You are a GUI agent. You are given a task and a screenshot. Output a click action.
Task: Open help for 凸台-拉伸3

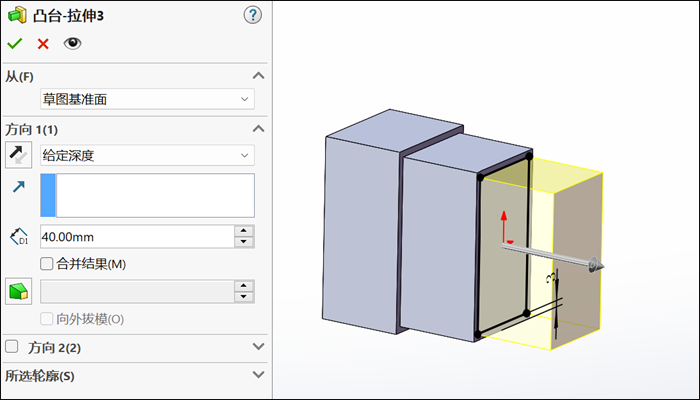[253, 15]
